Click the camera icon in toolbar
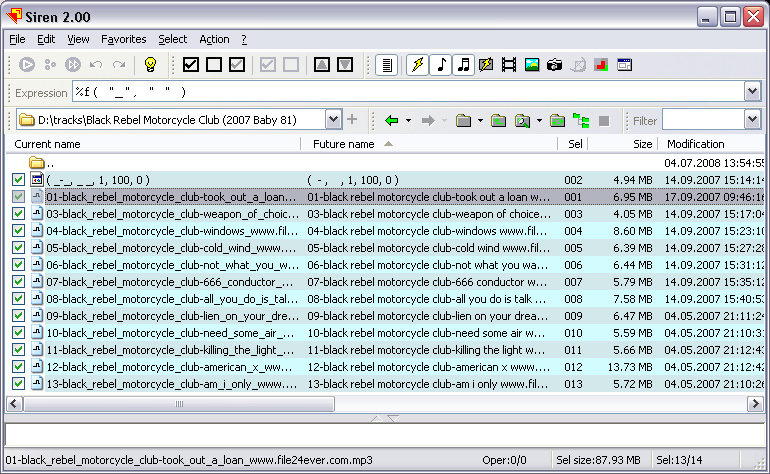 tap(554, 64)
